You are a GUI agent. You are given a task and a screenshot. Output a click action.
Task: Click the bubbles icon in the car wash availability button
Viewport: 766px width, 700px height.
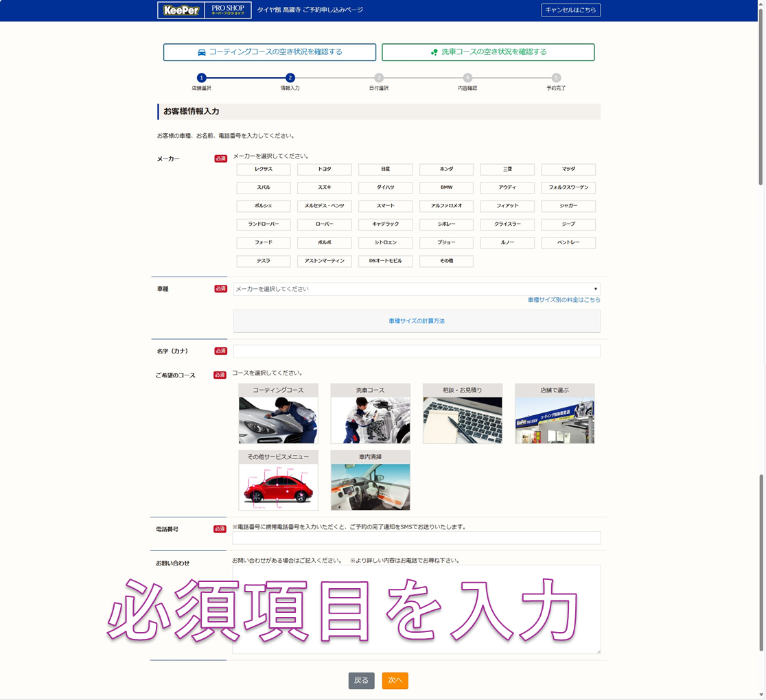point(434,52)
